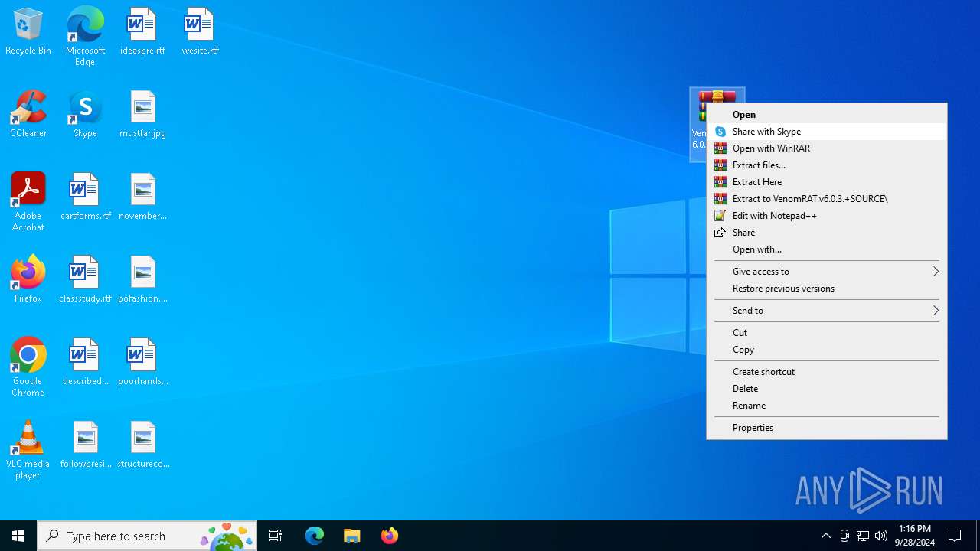The width and height of the screenshot is (980, 551).
Task: Open Task View from the taskbar
Action: (276, 536)
